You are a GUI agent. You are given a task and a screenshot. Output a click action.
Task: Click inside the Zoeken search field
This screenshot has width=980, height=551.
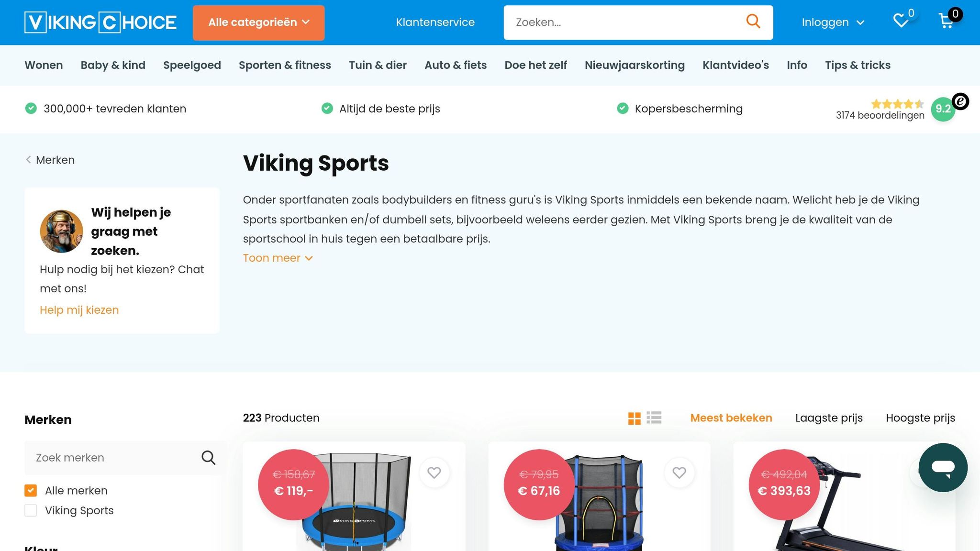[598, 22]
